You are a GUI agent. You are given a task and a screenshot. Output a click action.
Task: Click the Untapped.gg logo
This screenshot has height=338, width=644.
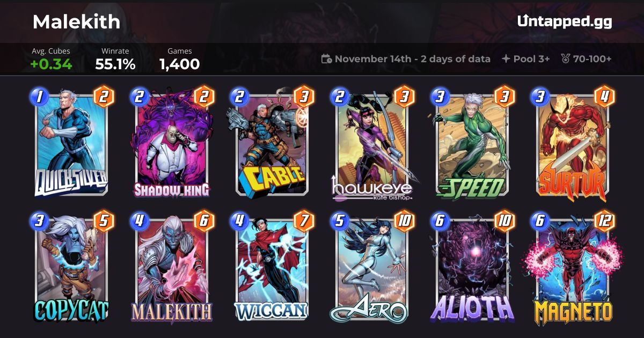click(565, 21)
